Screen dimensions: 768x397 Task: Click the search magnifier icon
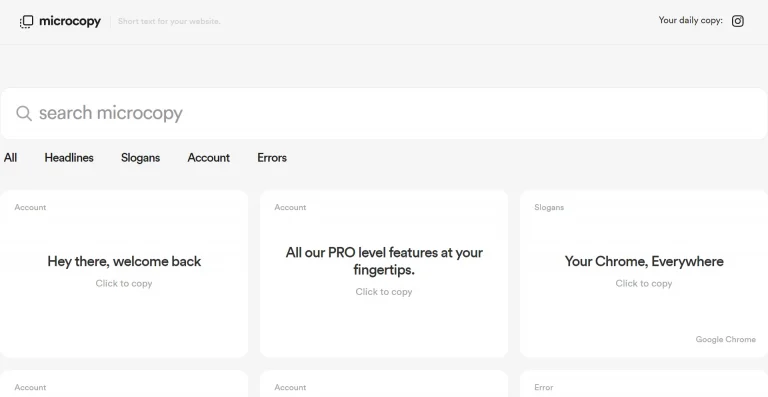[x=24, y=113]
